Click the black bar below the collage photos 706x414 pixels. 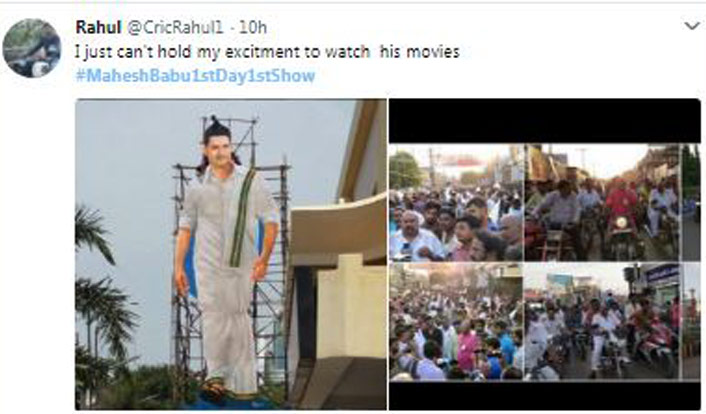pos(545,396)
